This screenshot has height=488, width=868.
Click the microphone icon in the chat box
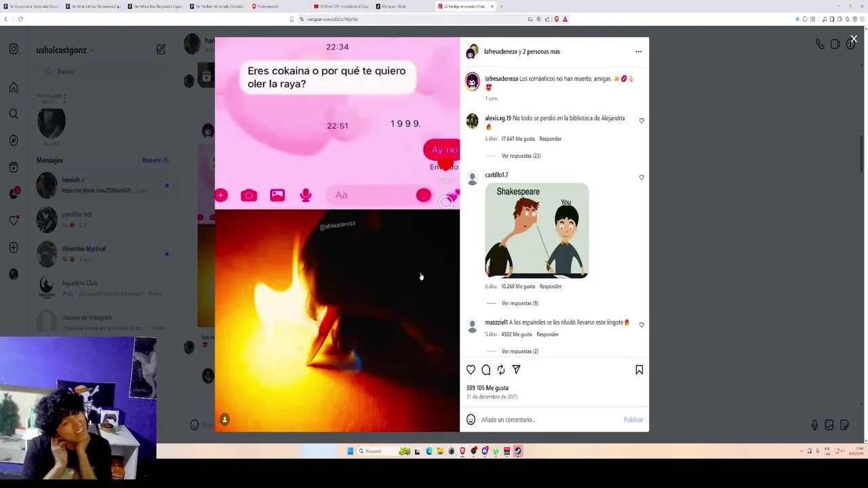[814, 425]
